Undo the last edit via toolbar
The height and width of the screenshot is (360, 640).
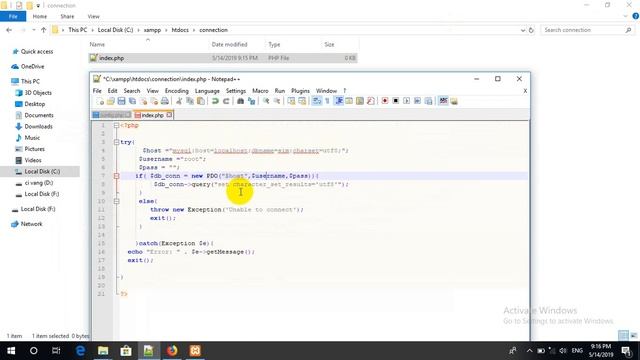(x=215, y=101)
